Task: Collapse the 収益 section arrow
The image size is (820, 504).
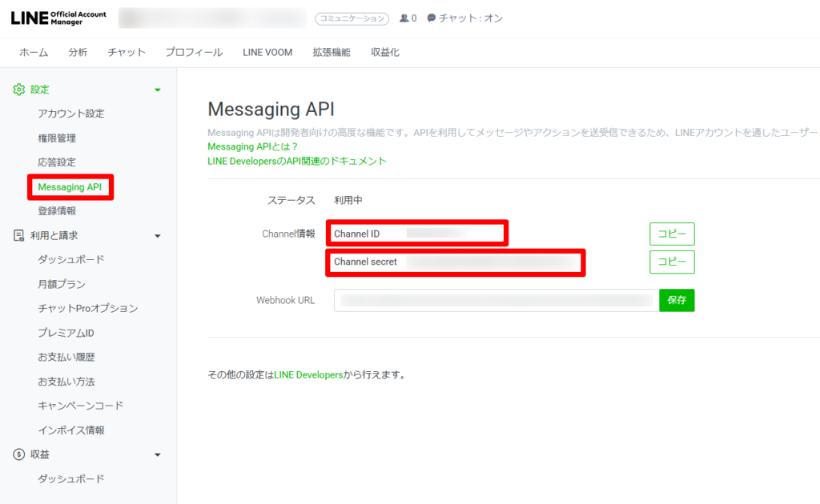Action: 158,455
